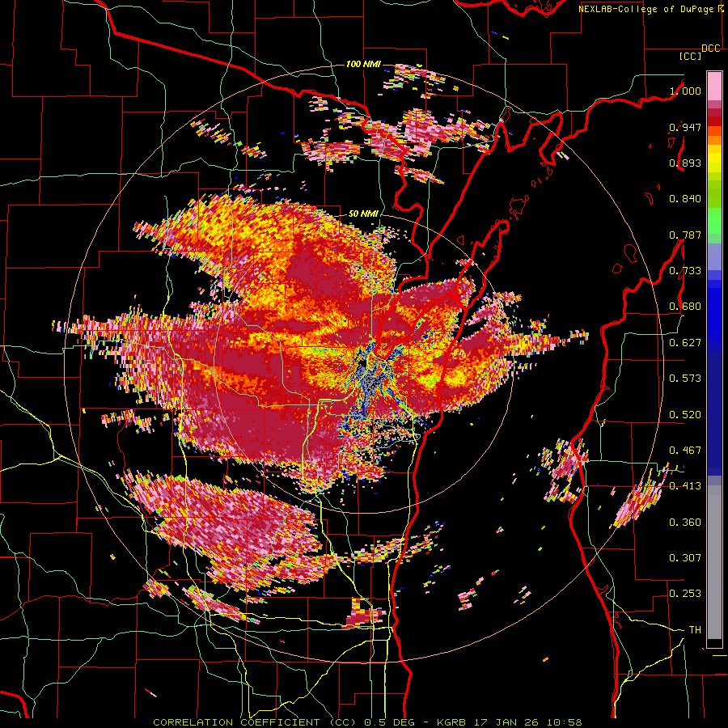Click the NEXLAB-College of DuPage credit text
The height and width of the screenshot is (728, 728).
(x=645, y=9)
